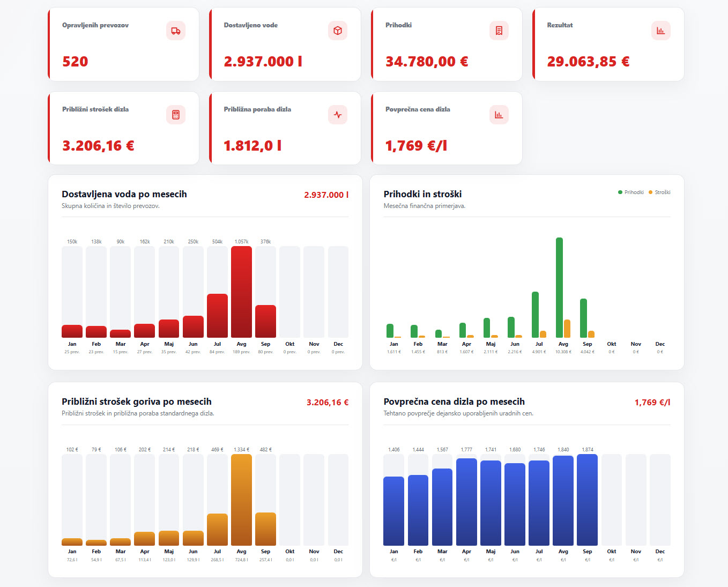The height and width of the screenshot is (587, 728).
Task: Click the 2.937.000 l value on Dostavljeno vode card
Action: coord(263,62)
